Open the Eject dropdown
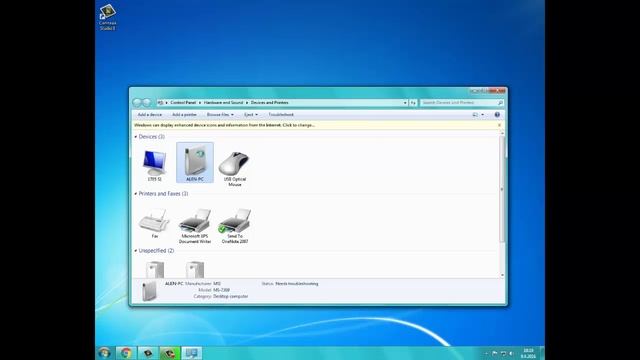640x360 pixels. 251,115
